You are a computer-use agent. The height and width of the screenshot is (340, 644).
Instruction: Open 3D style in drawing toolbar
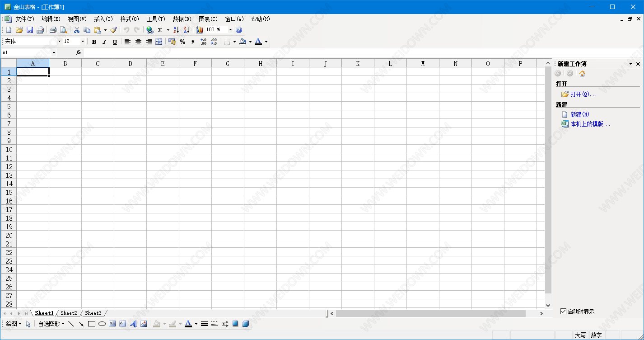coord(246,324)
